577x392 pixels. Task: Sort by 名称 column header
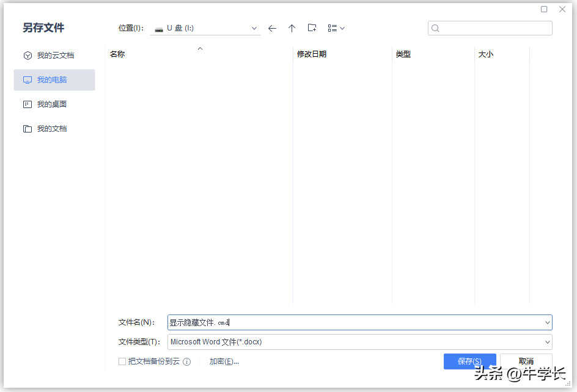[117, 54]
